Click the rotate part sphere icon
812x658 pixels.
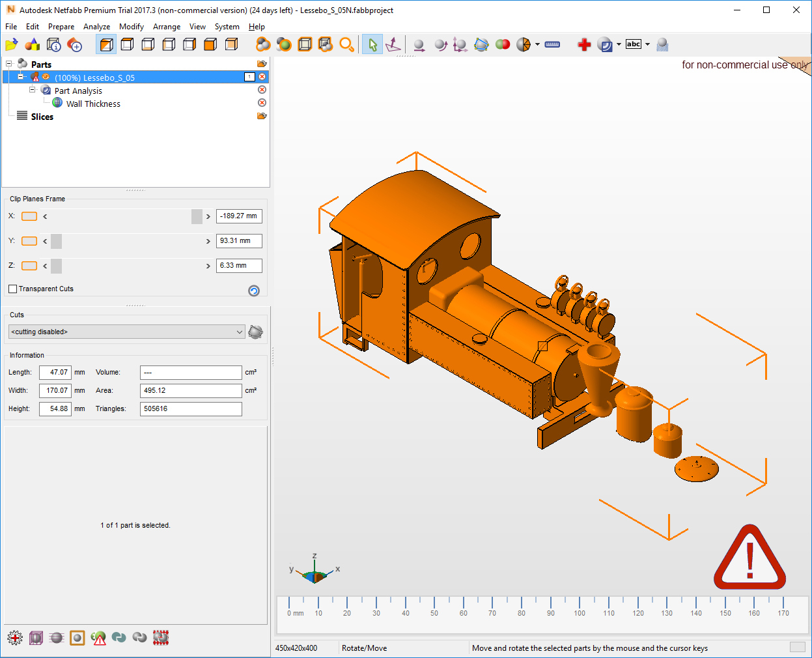click(440, 44)
